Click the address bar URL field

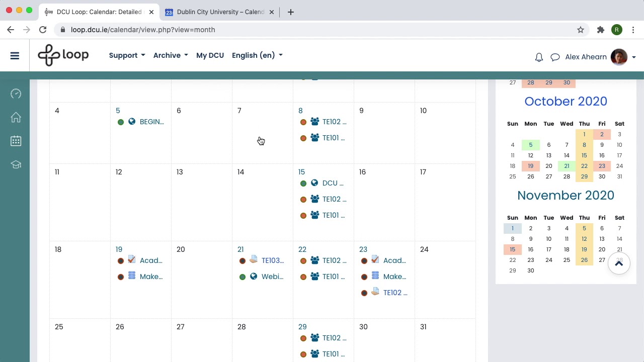[x=317, y=30]
